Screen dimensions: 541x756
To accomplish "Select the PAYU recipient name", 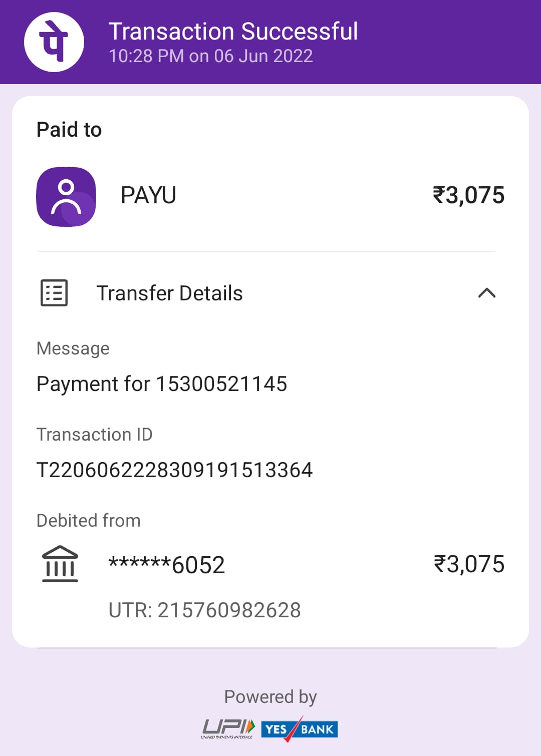I will 148,195.
